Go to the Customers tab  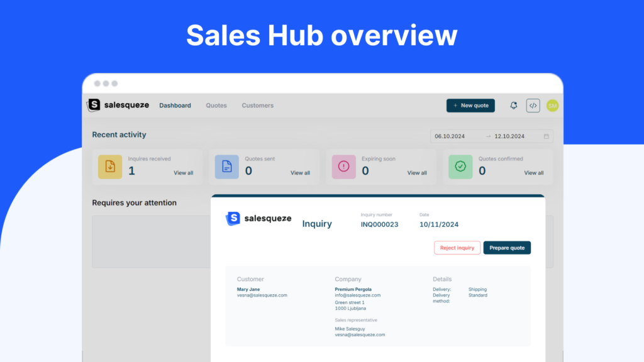pyautogui.click(x=257, y=106)
